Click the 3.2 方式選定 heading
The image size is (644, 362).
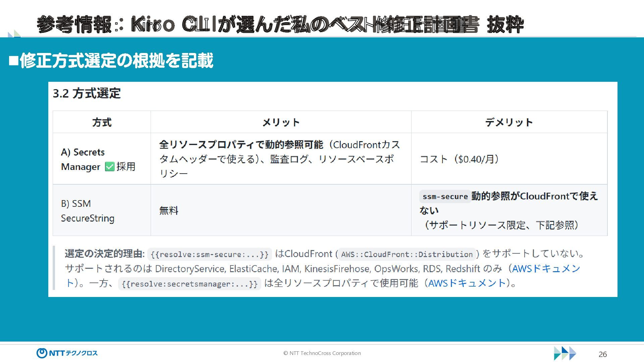pos(87,94)
